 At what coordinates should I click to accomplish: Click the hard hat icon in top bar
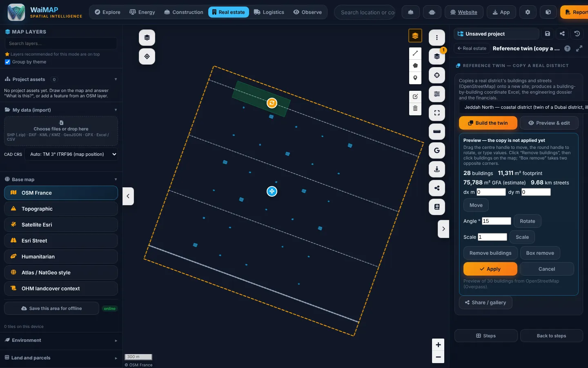(x=411, y=12)
